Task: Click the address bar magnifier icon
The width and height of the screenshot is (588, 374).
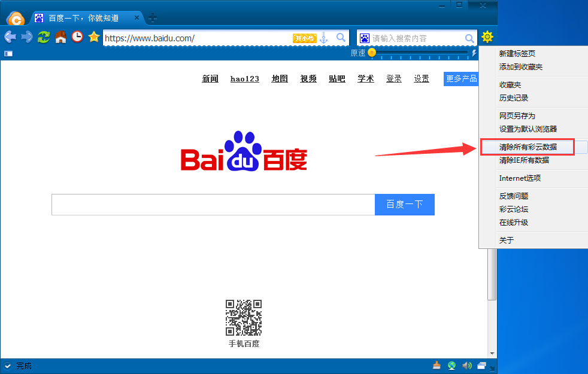Action: (x=341, y=38)
